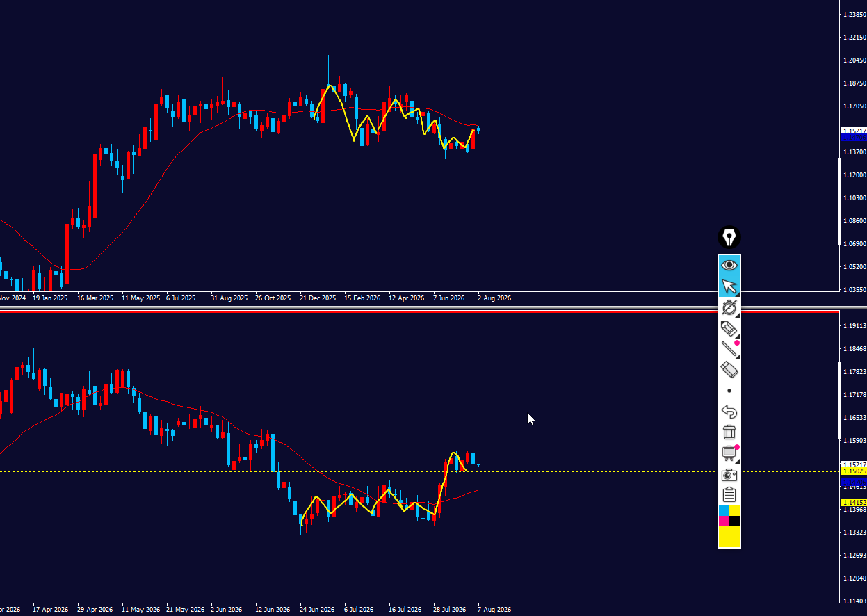Select the highlighter marker tool

point(729,328)
